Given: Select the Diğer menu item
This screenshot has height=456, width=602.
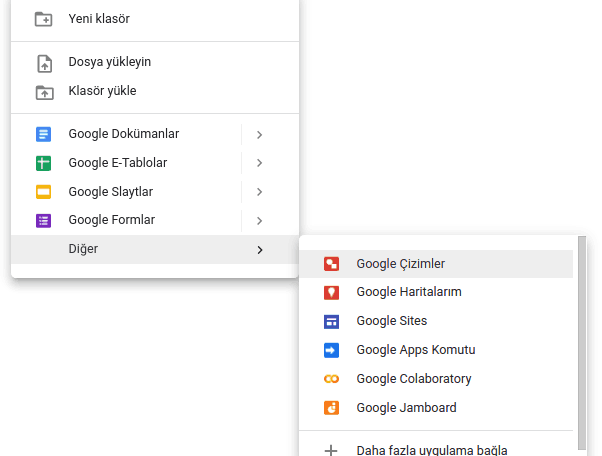Looking at the screenshot, I should [x=155, y=249].
